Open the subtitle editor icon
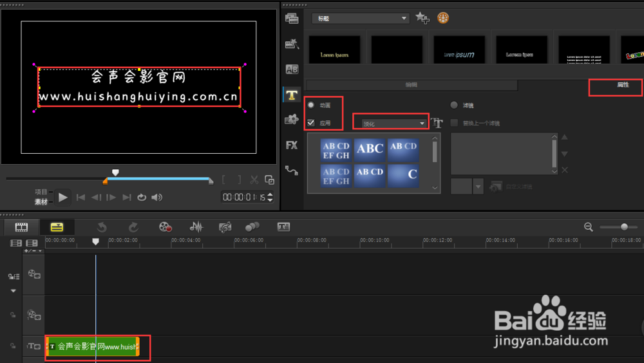The width and height of the screenshot is (644, 363). click(283, 227)
